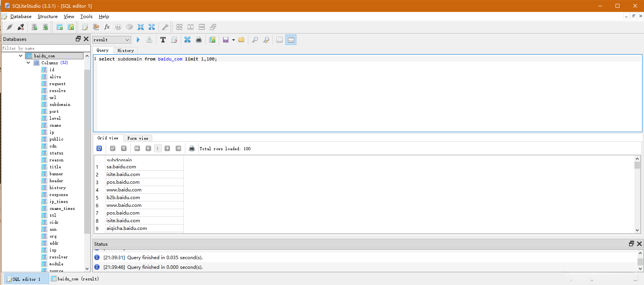Go to last page of results

coord(178,148)
